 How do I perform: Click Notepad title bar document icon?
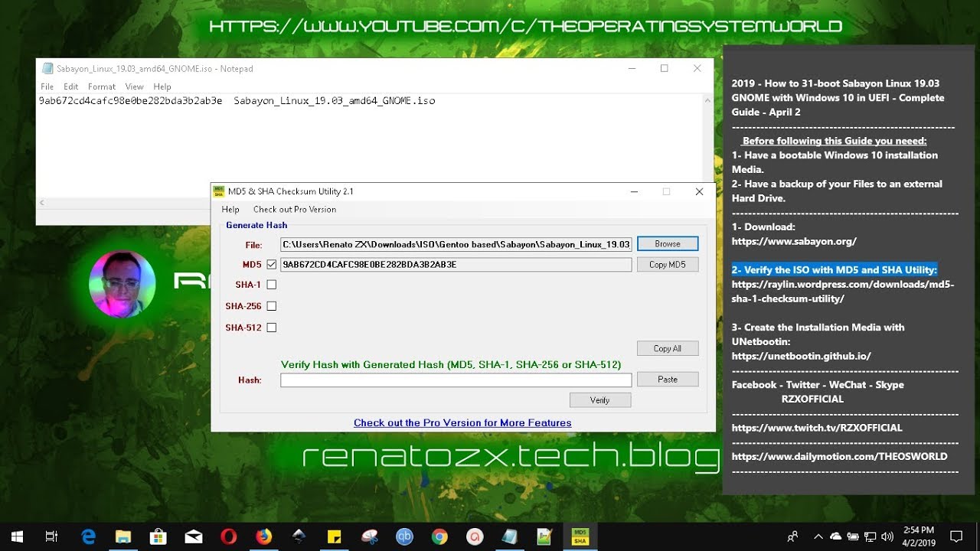(47, 68)
